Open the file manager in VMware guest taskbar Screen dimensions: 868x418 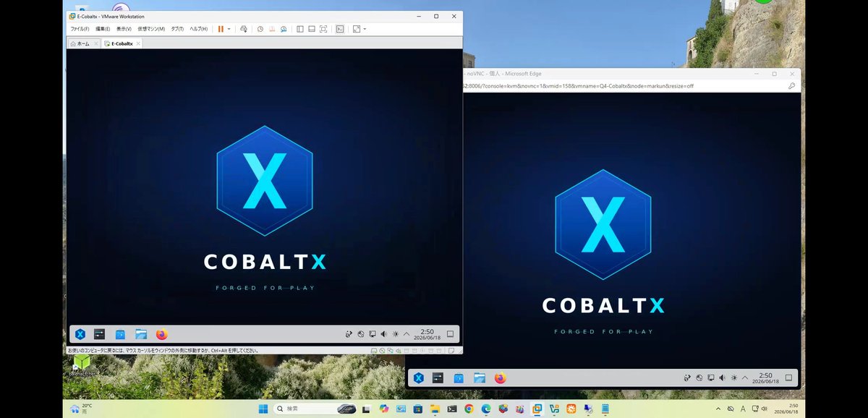pyautogui.click(x=141, y=334)
